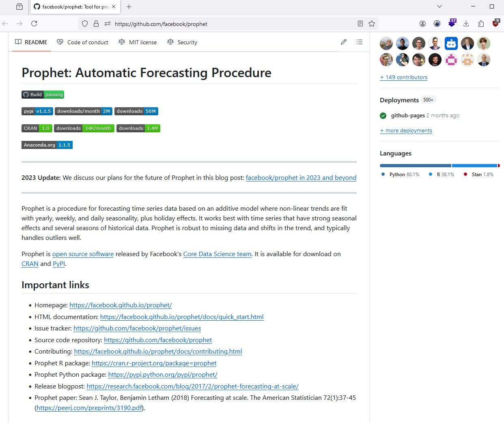This screenshot has height=423, width=504.
Task: Click the first contributor avatar in top row
Action: 386,43
